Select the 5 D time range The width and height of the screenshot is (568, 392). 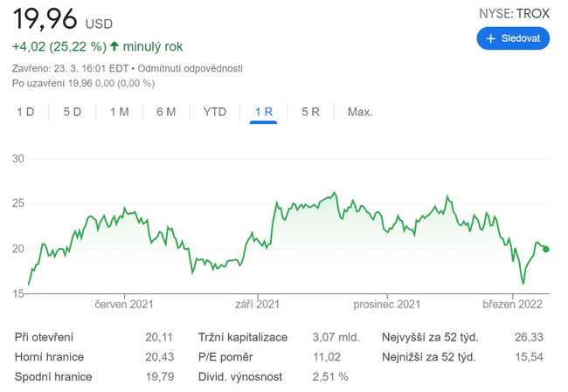point(73,112)
